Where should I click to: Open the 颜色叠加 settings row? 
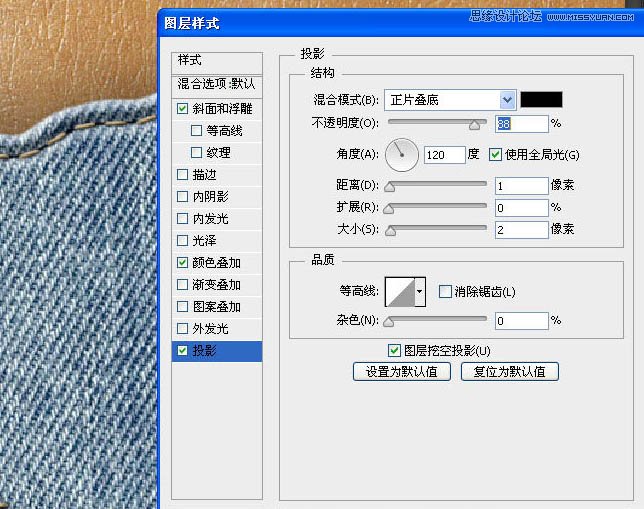(217, 263)
